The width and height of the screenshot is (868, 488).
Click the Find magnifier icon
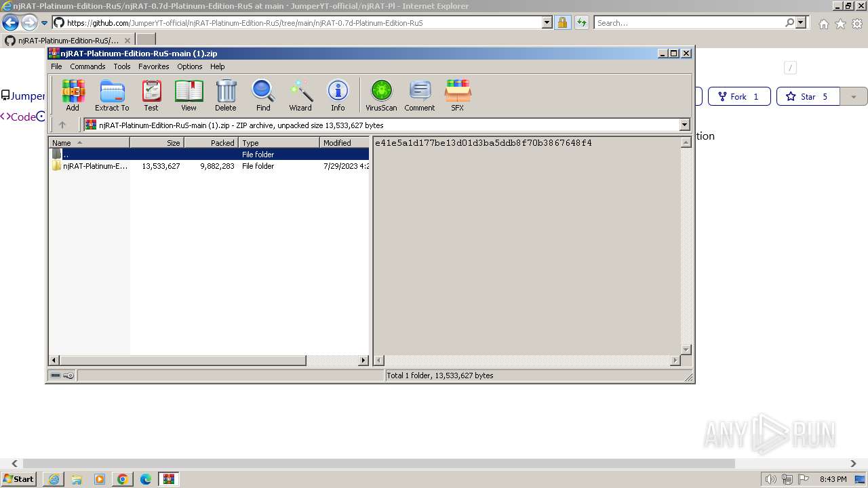(263, 95)
